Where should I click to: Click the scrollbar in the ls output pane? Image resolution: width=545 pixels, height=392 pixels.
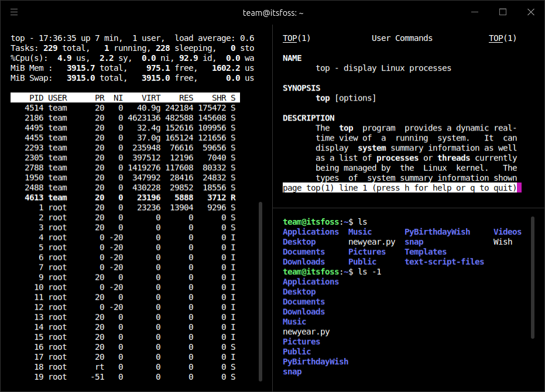click(x=533, y=277)
